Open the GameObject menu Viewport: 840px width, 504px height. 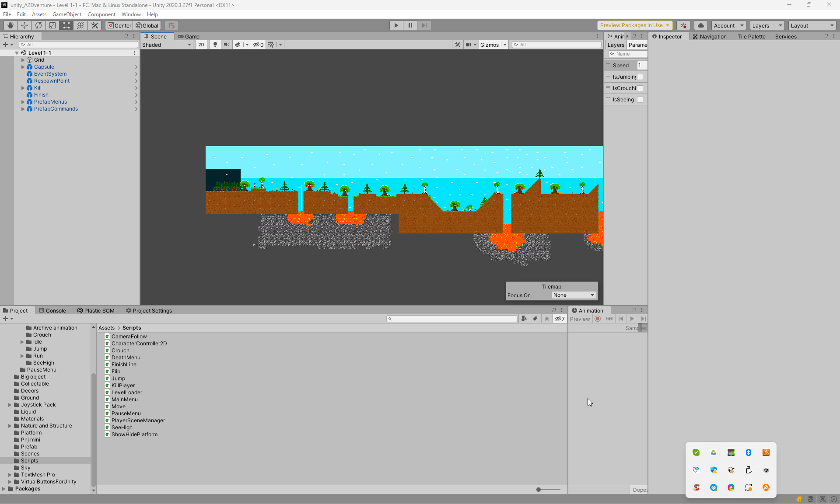point(66,14)
